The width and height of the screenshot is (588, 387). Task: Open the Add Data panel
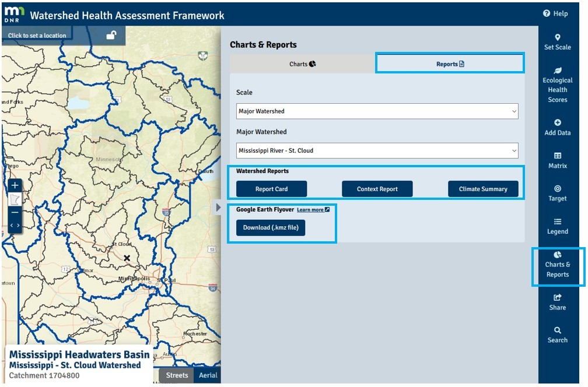[x=557, y=128]
